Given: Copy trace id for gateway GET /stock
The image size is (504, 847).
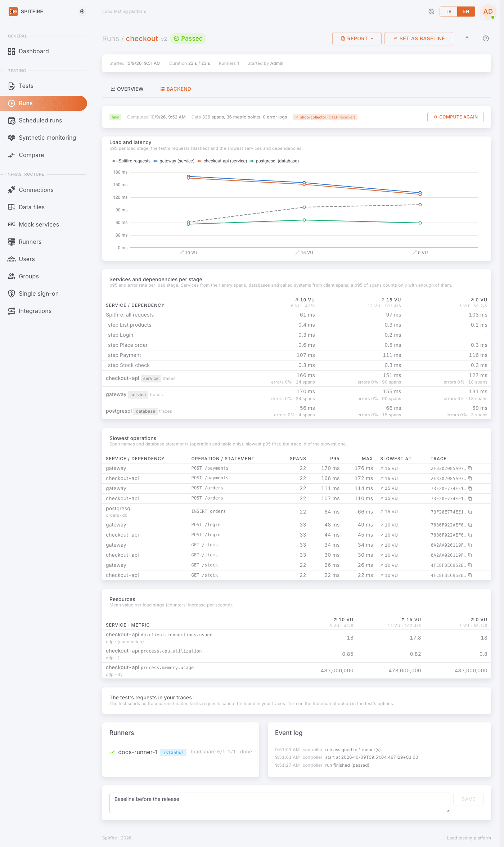Looking at the screenshot, I should (x=470, y=565).
